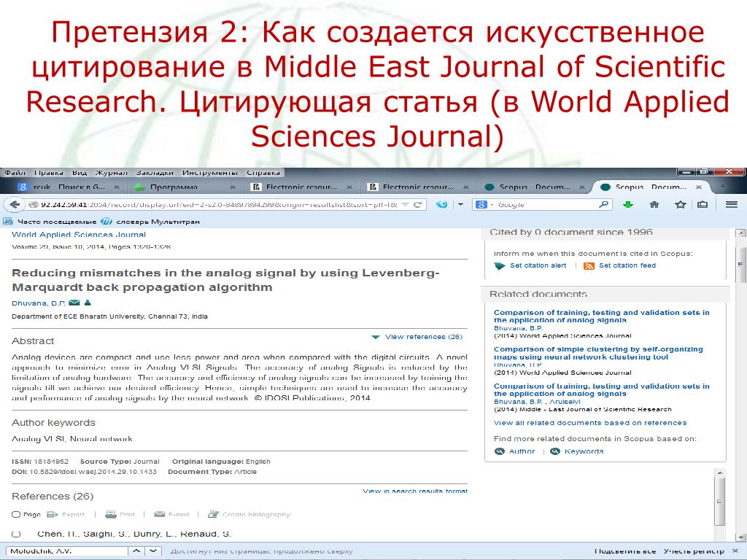747x560 pixels.
Task: Open the словарь Мультитран bookmark
Action: (152, 222)
